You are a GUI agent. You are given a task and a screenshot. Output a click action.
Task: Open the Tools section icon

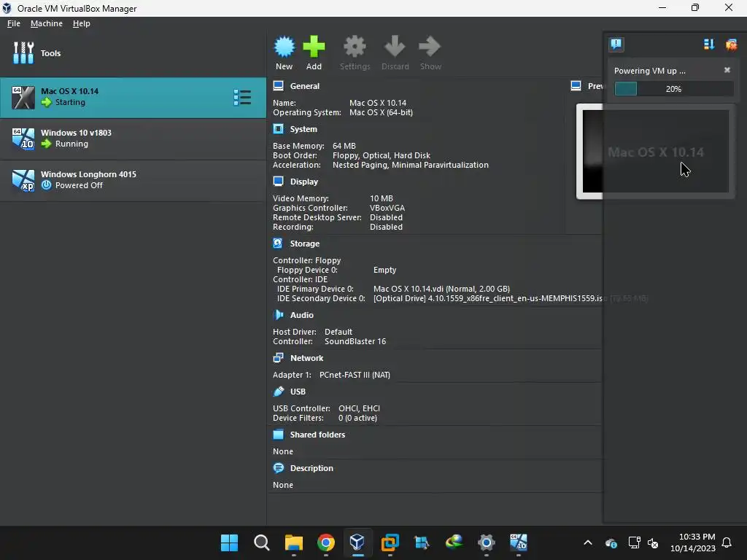point(23,52)
